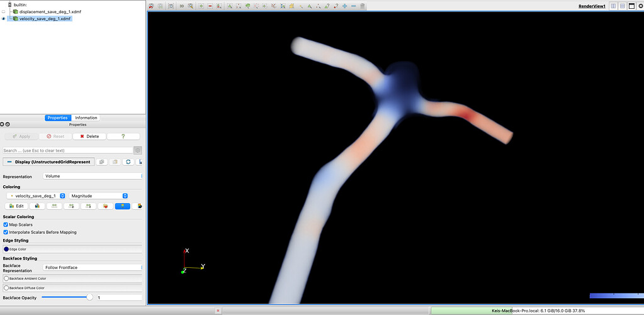644x315 pixels.
Task: Open the velocity_save_deg_1 coloring array dropdown
Action: tap(36, 196)
